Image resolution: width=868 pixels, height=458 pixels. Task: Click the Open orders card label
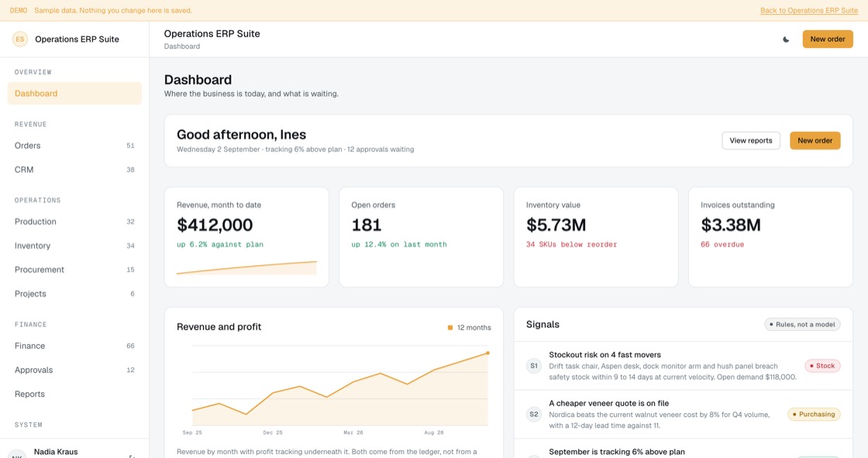tap(373, 205)
